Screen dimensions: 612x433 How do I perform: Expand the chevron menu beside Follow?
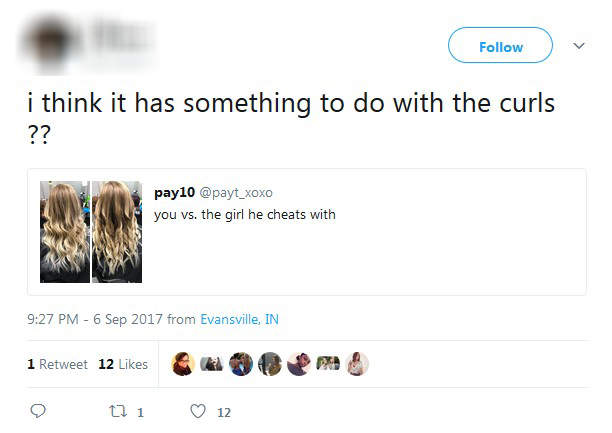577,46
